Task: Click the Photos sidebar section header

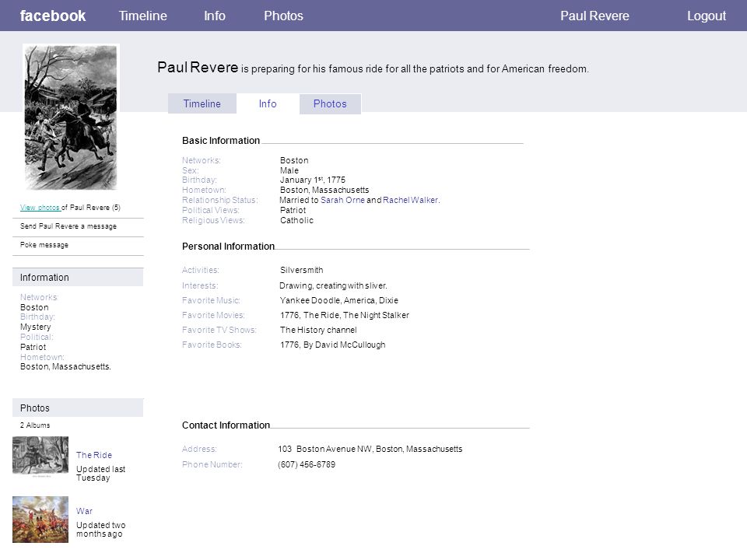Action: (78, 408)
